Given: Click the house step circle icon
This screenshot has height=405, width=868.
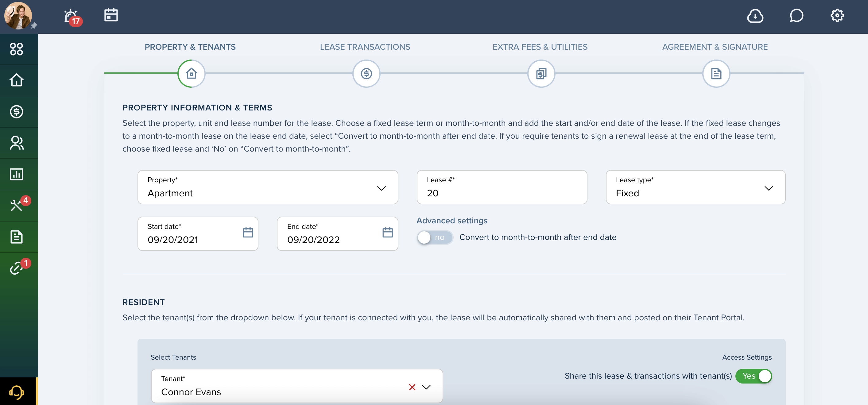Looking at the screenshot, I should [x=192, y=73].
